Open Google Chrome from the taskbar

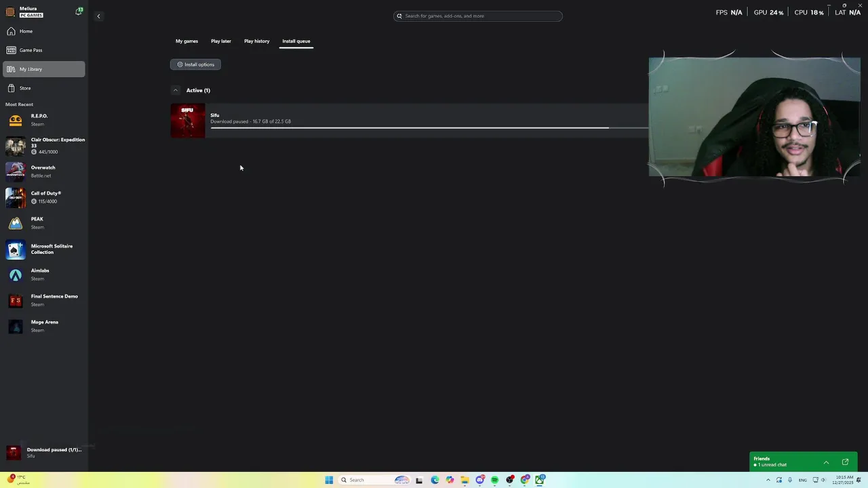tap(525, 480)
